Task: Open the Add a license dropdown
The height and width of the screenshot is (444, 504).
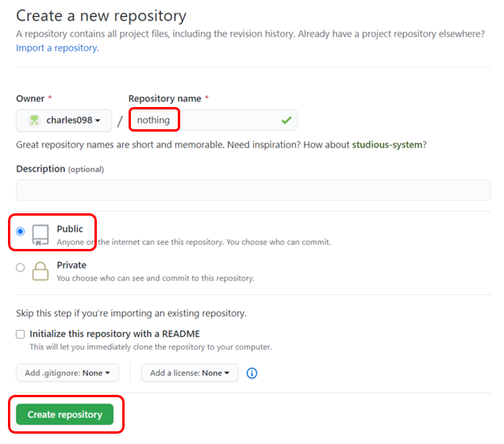Action: [x=190, y=373]
